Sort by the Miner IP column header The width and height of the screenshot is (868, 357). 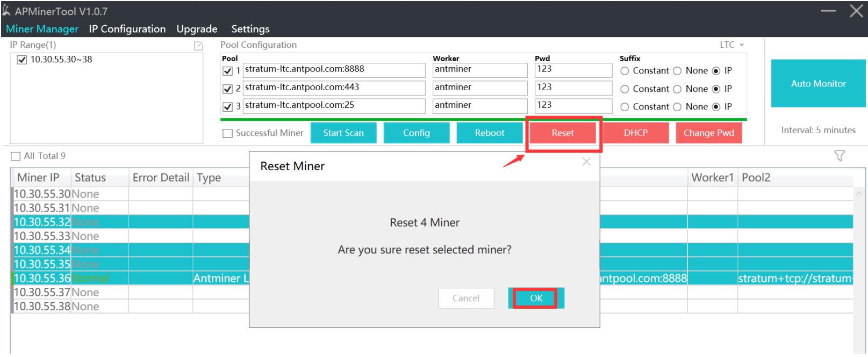point(40,178)
